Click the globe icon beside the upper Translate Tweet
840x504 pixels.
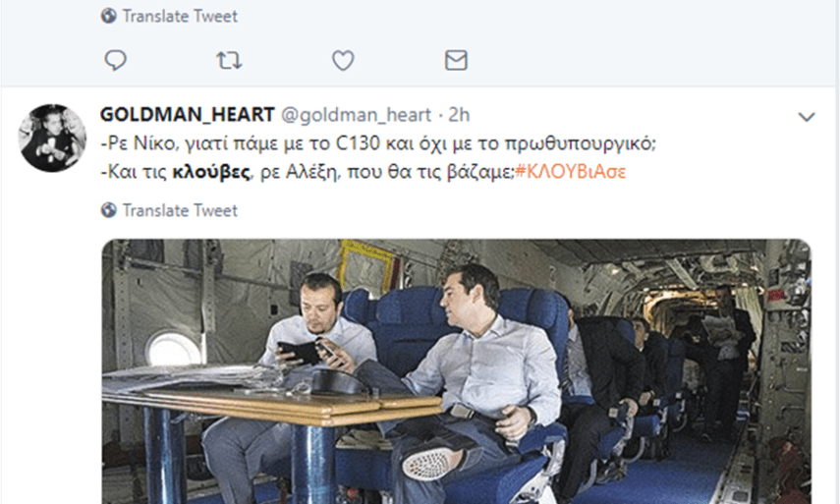pyautogui.click(x=109, y=16)
